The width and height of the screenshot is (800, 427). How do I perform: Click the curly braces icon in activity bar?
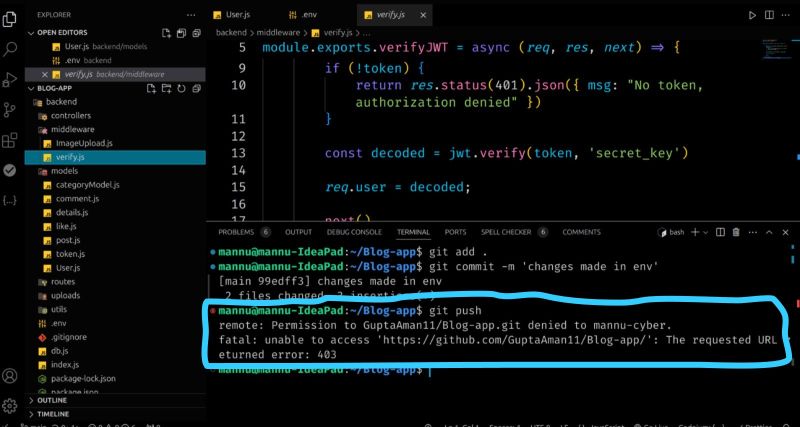tap(9, 200)
